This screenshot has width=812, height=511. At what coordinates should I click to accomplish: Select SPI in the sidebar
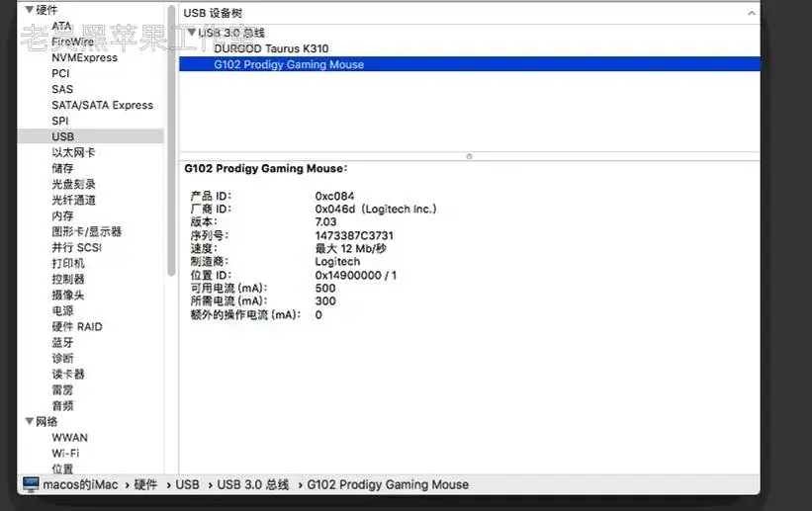click(60, 121)
